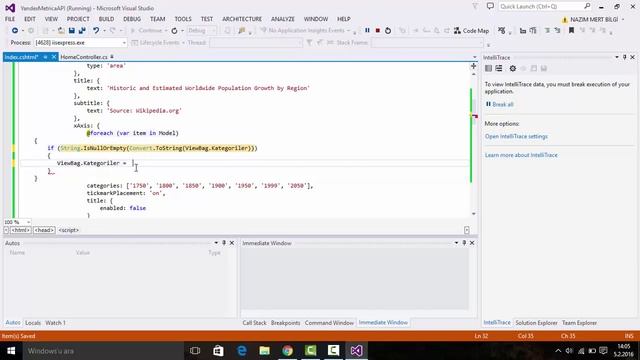Screen dimensions: 640x360
Task: Click the editor split-window plus icon
Action: pyautogui.click(x=473, y=66)
